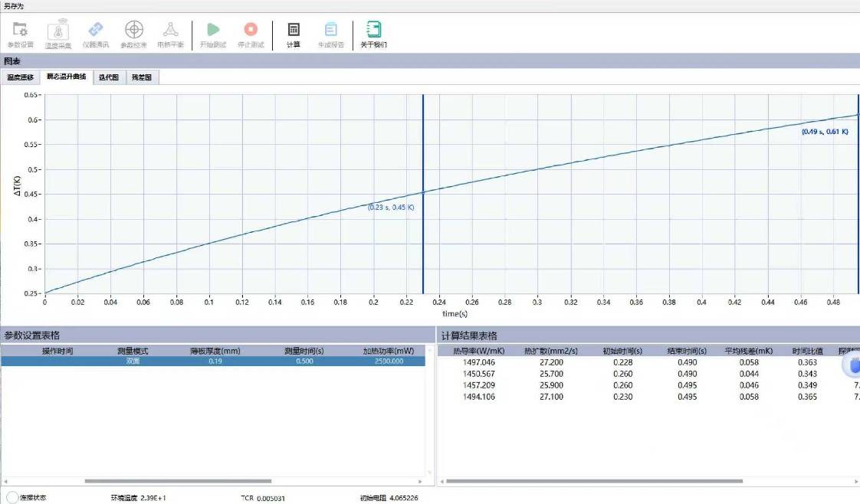Select the result row with 1497.046
This screenshot has width=860, height=504.
pos(648,362)
